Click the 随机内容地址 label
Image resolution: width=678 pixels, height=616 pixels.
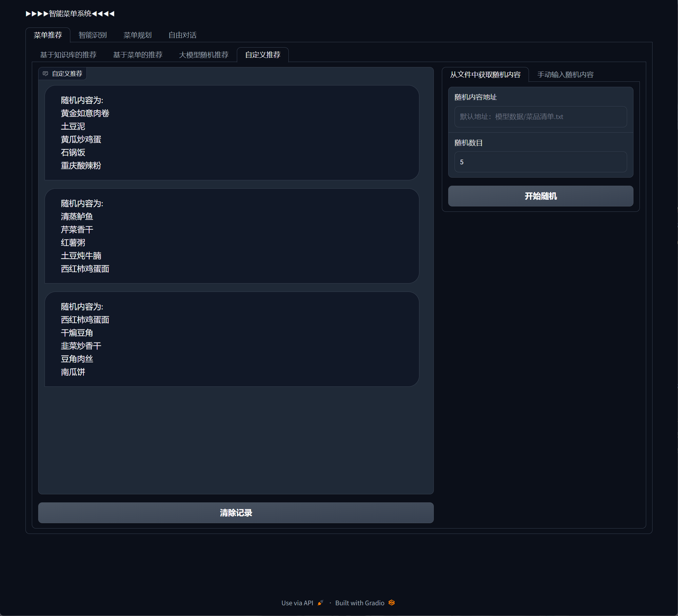[476, 97]
